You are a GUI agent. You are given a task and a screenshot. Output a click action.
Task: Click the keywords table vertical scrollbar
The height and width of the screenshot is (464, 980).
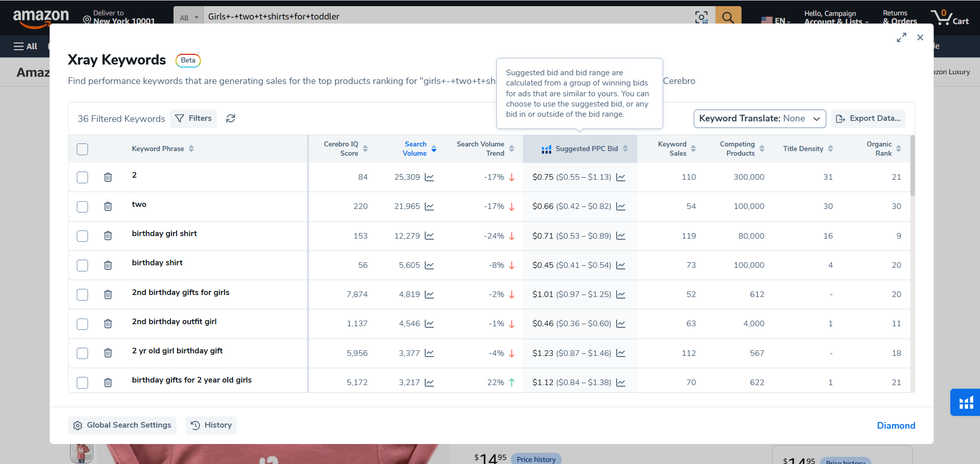912,165
